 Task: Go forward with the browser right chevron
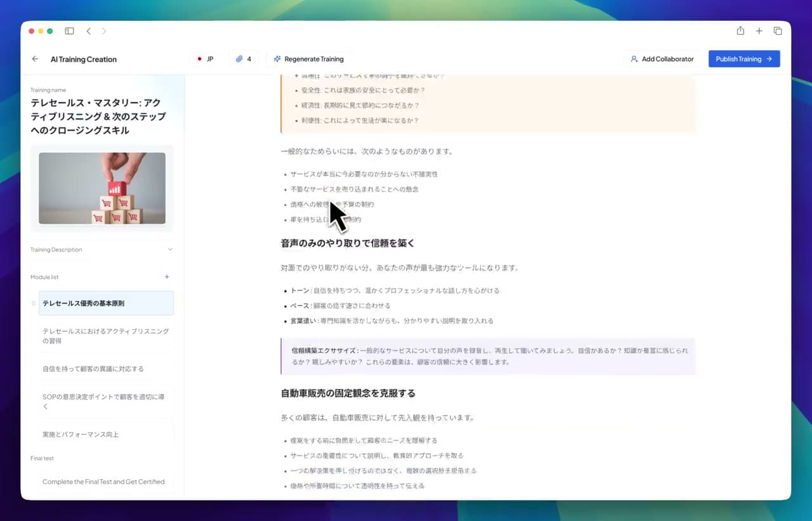104,31
